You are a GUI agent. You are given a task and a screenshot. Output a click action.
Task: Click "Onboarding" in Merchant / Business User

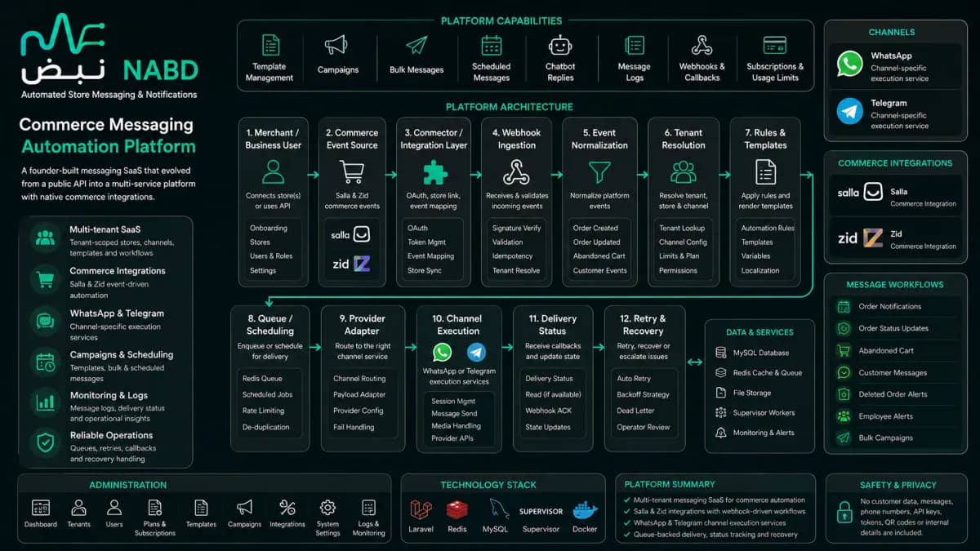269,229
